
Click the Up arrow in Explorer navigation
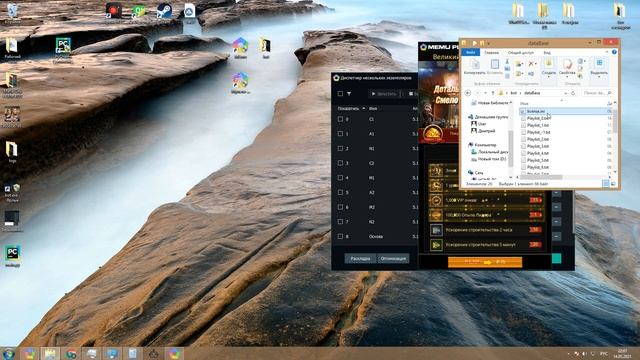493,93
